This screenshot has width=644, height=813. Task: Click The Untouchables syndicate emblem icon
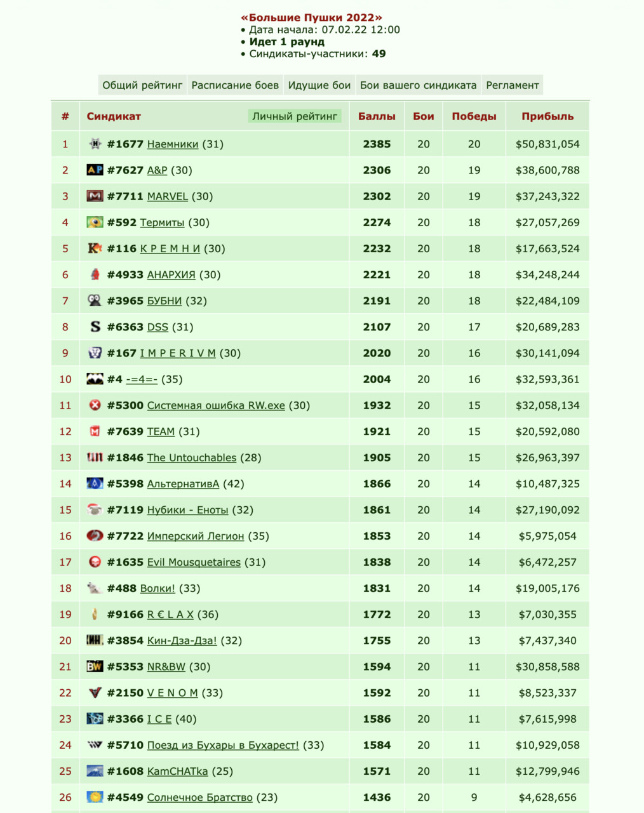tap(95, 457)
